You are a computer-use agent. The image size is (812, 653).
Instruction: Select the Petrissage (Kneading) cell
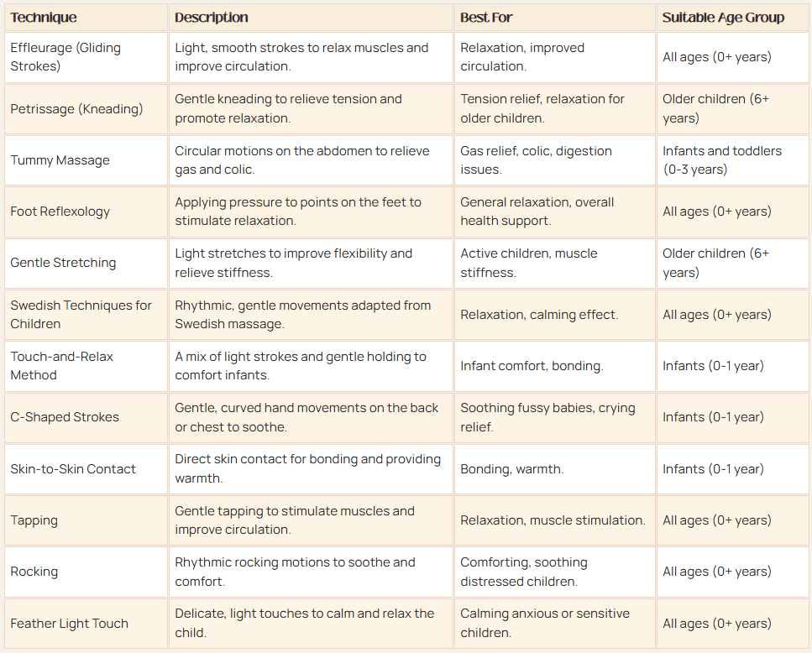click(x=76, y=108)
